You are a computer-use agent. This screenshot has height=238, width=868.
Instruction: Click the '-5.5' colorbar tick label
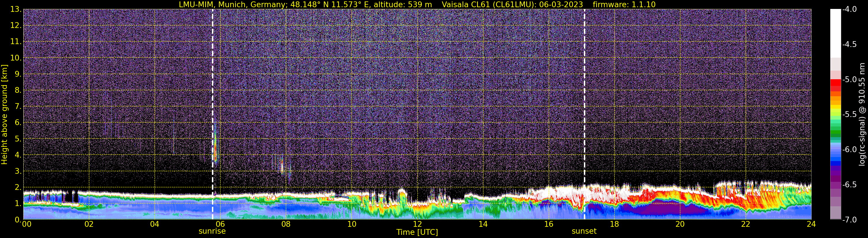(x=849, y=115)
